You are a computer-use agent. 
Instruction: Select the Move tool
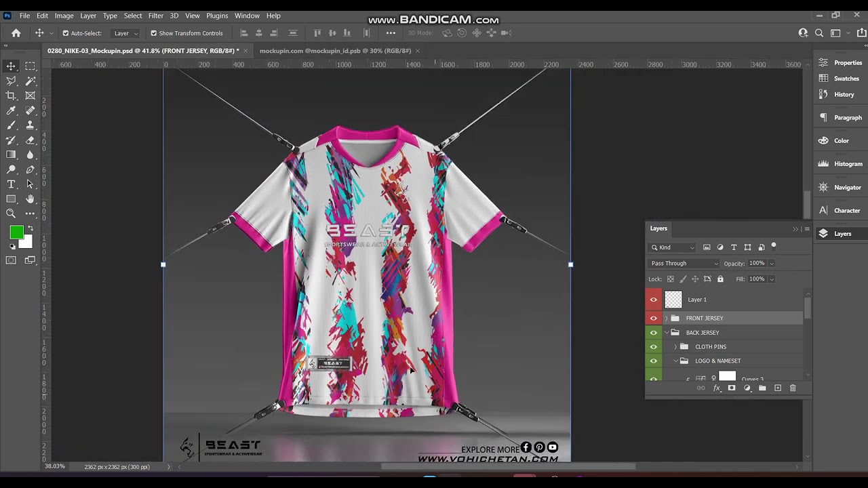(12, 66)
